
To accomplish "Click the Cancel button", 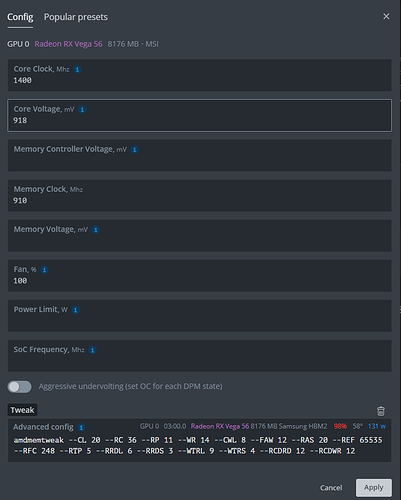I will [331, 488].
